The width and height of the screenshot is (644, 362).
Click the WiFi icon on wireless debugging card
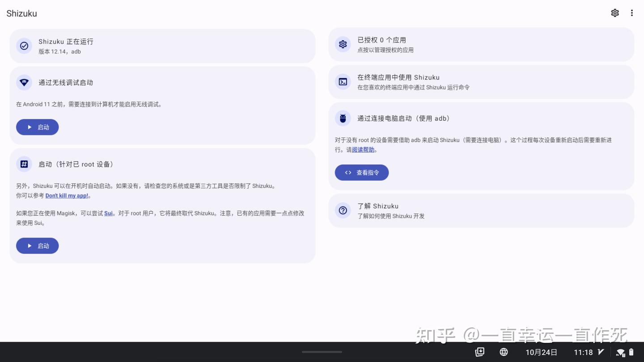pos(24,82)
